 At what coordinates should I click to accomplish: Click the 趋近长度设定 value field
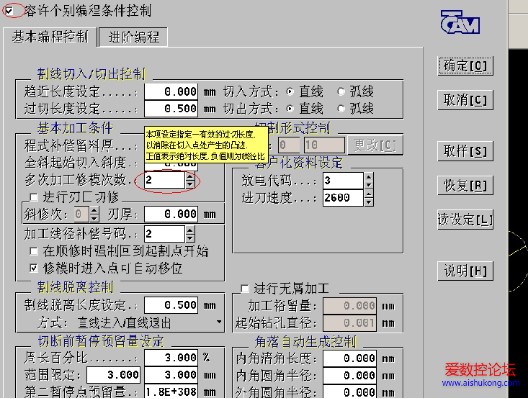point(171,92)
